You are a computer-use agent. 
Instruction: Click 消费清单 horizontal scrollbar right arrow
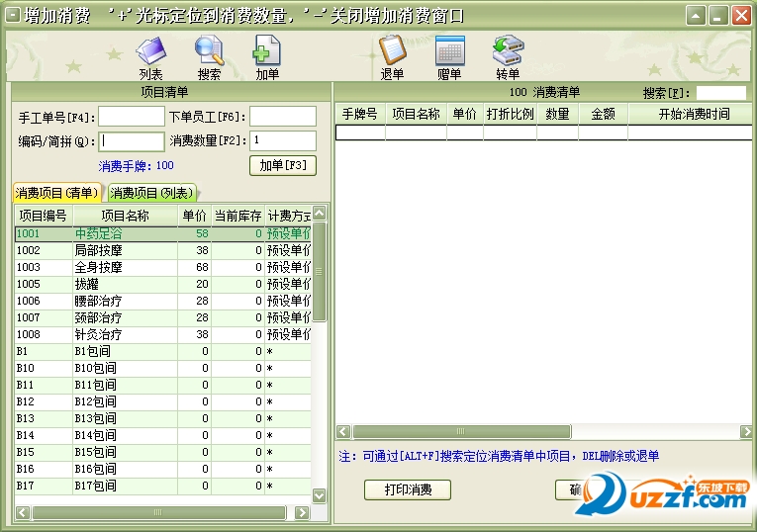coord(746,431)
